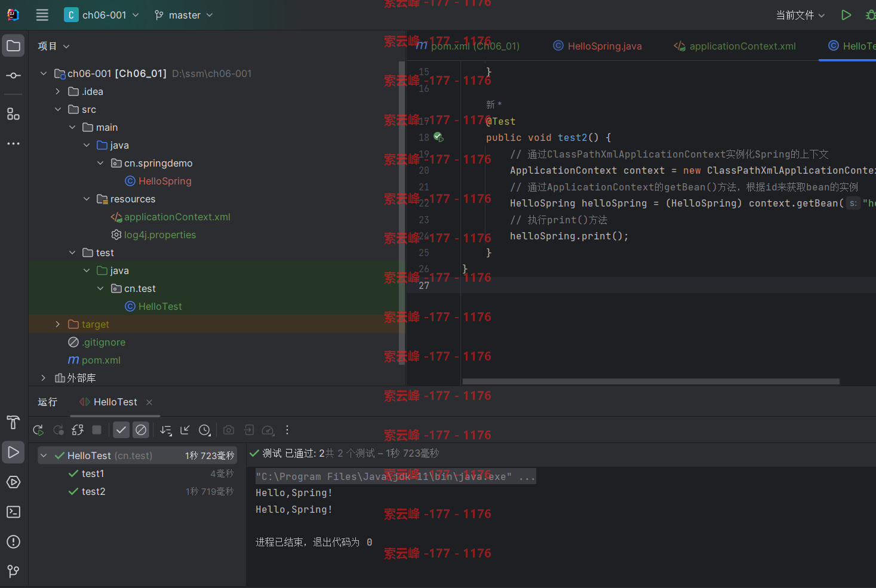Place cursor on empty line 27

[x=669, y=285]
